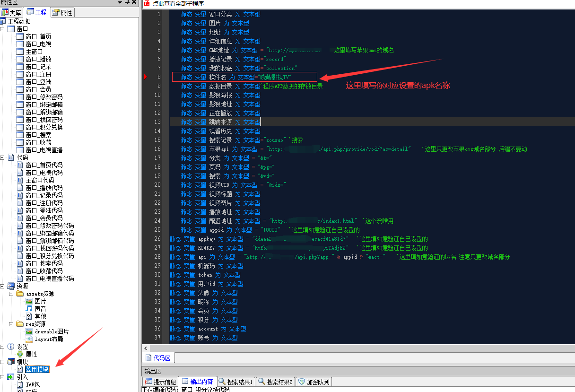Image resolution: width=575 pixels, height=392 pixels.
Task: Click the 声音 music note icon
Action: point(29,309)
